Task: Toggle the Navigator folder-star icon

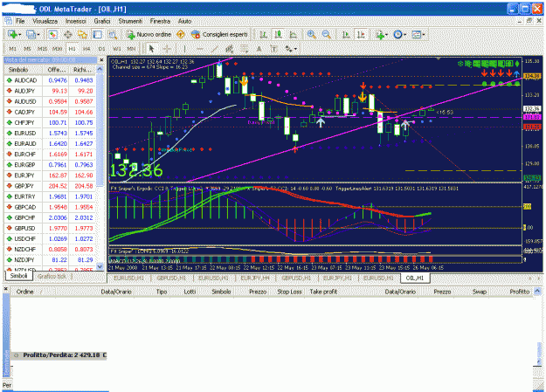Action: pyautogui.click(x=82, y=34)
